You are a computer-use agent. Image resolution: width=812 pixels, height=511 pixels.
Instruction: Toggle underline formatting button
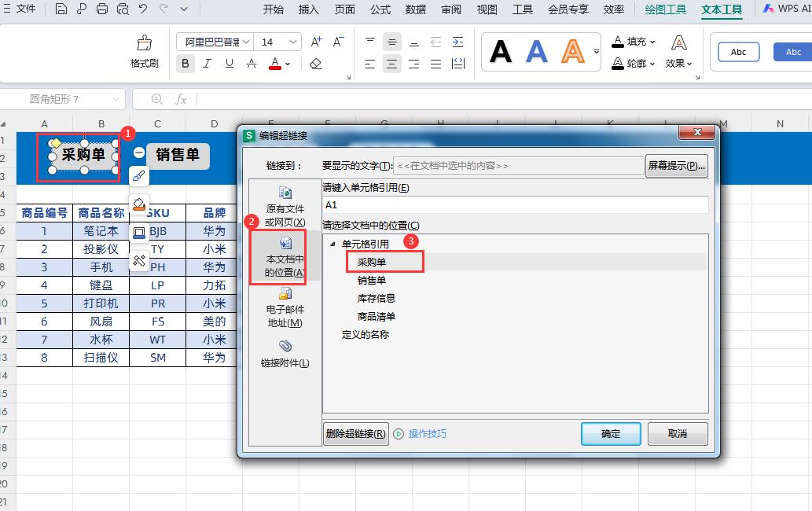coord(230,64)
